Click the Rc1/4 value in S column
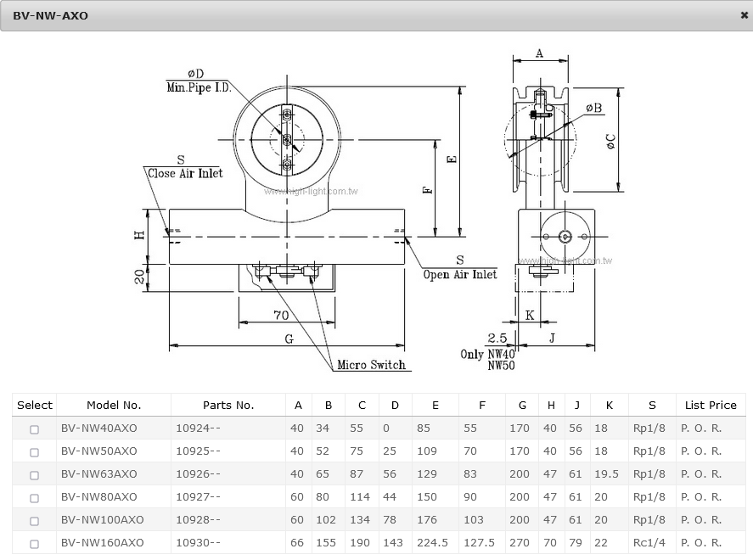 pos(650,543)
